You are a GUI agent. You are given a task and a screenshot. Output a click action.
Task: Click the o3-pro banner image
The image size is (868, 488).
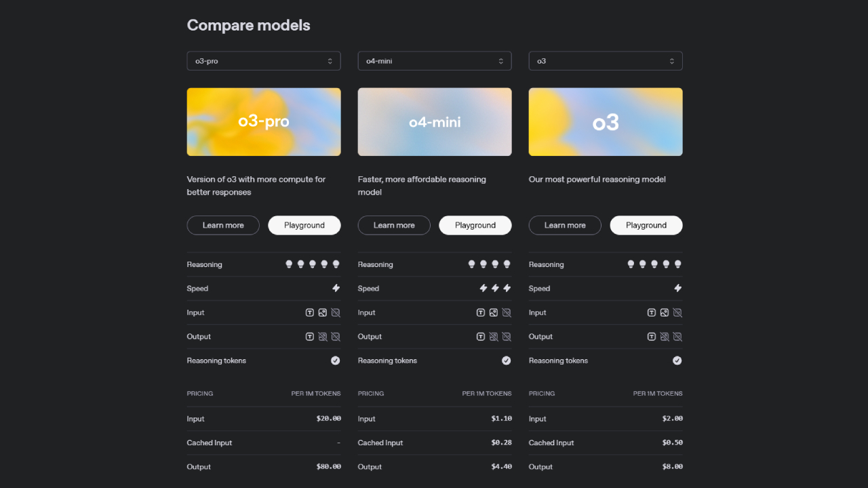(x=264, y=122)
